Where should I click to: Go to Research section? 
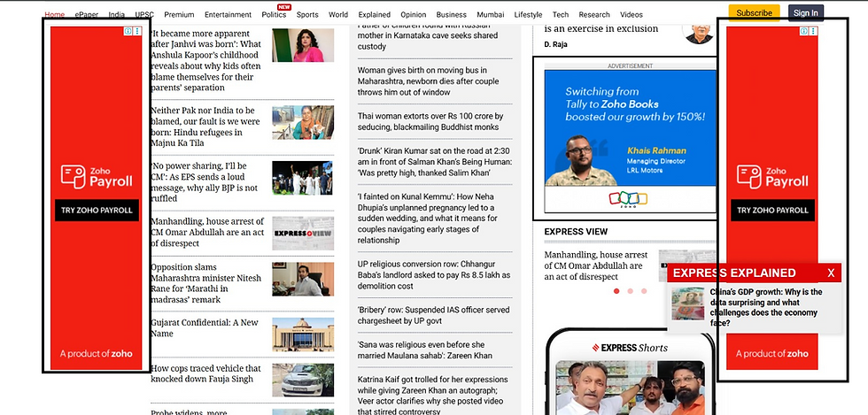click(x=594, y=14)
